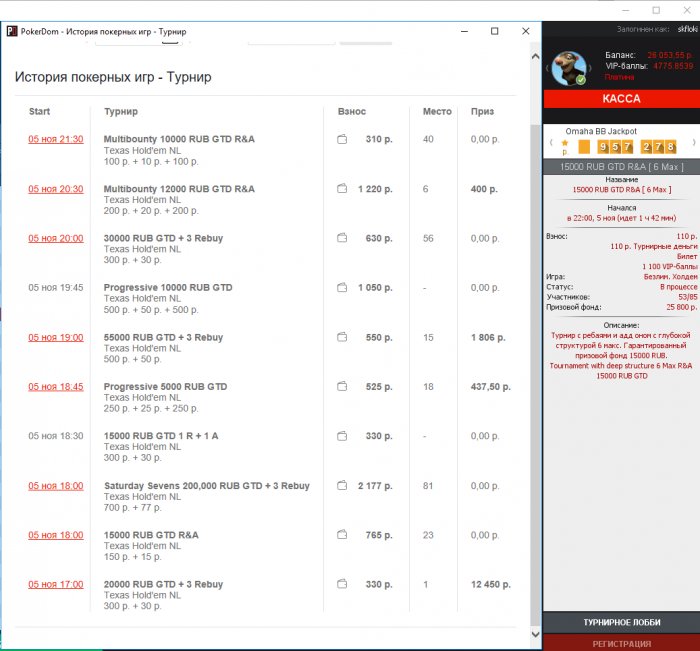Click the 15000 RUB GTD R&A [ 6 Max ] header bar

[621, 167]
